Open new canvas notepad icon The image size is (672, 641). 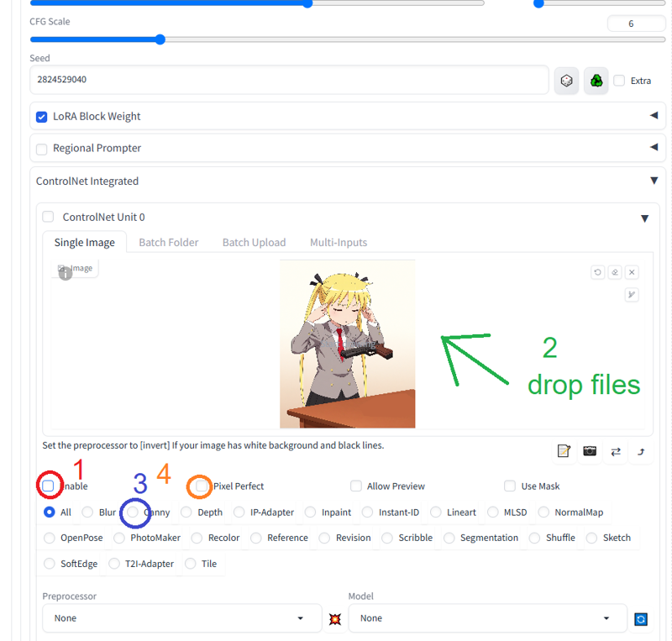pos(564,451)
